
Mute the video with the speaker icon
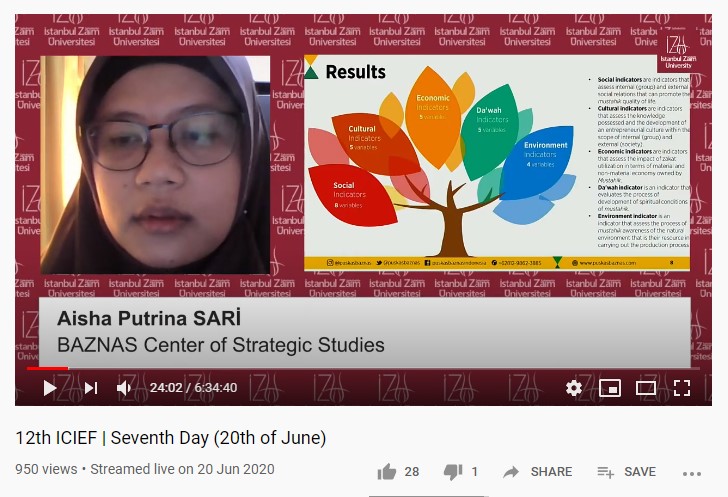124,388
